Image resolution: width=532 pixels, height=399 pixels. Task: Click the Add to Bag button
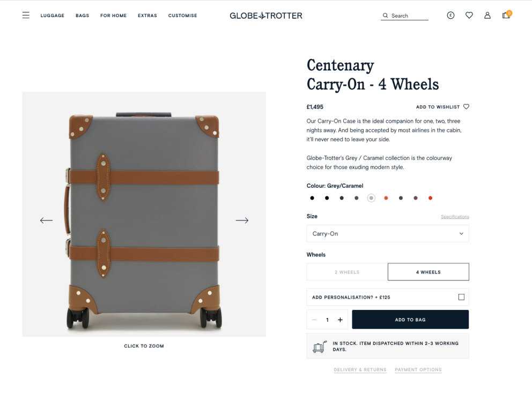point(410,320)
